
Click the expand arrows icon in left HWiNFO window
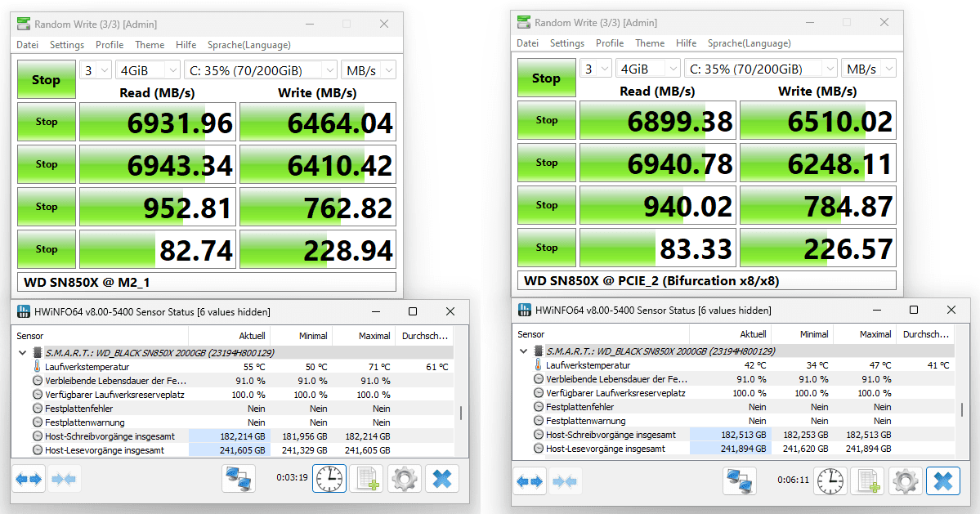(29, 479)
